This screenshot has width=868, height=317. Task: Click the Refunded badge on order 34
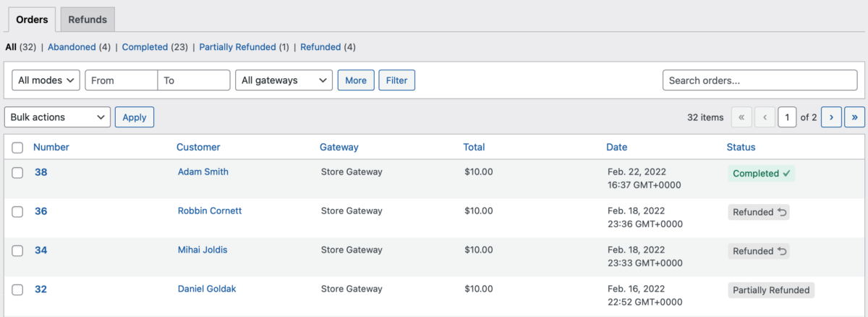pyautogui.click(x=758, y=251)
